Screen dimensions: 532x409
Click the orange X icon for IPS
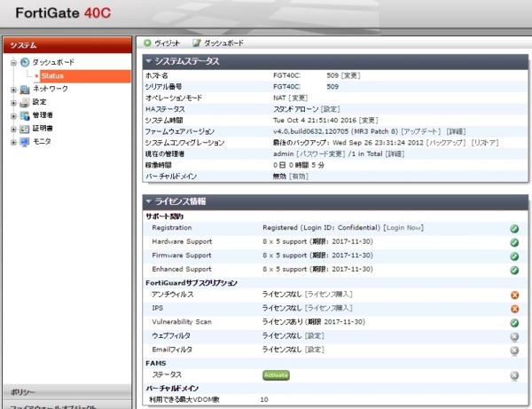[514, 309]
